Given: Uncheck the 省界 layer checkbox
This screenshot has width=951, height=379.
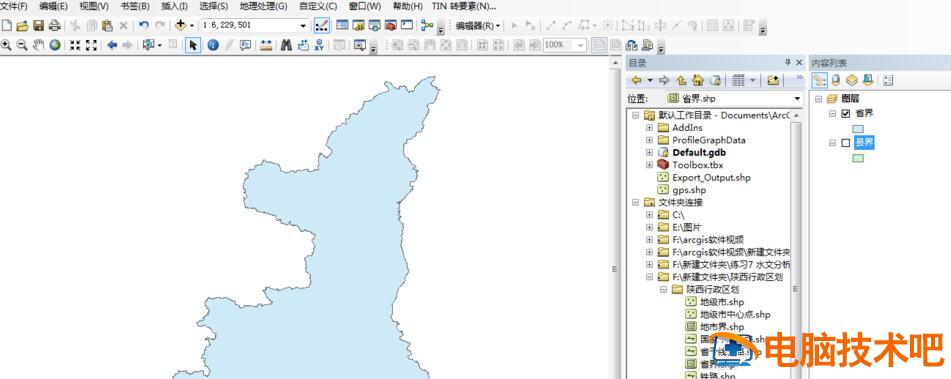Looking at the screenshot, I should [x=846, y=113].
